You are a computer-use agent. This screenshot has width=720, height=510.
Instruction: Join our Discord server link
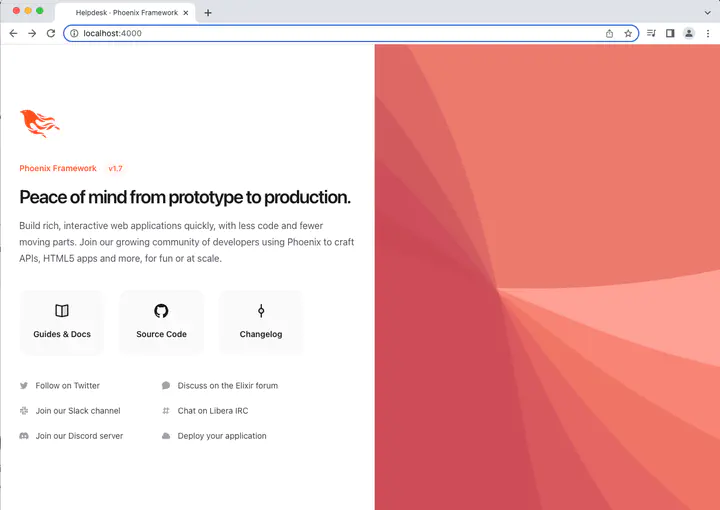pyautogui.click(x=79, y=436)
